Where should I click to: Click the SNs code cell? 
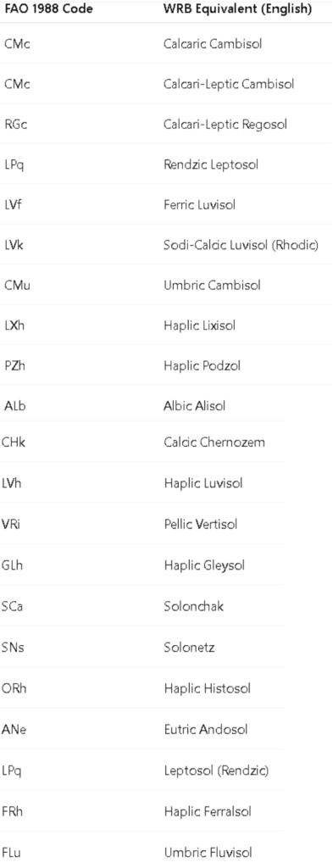coord(14,647)
